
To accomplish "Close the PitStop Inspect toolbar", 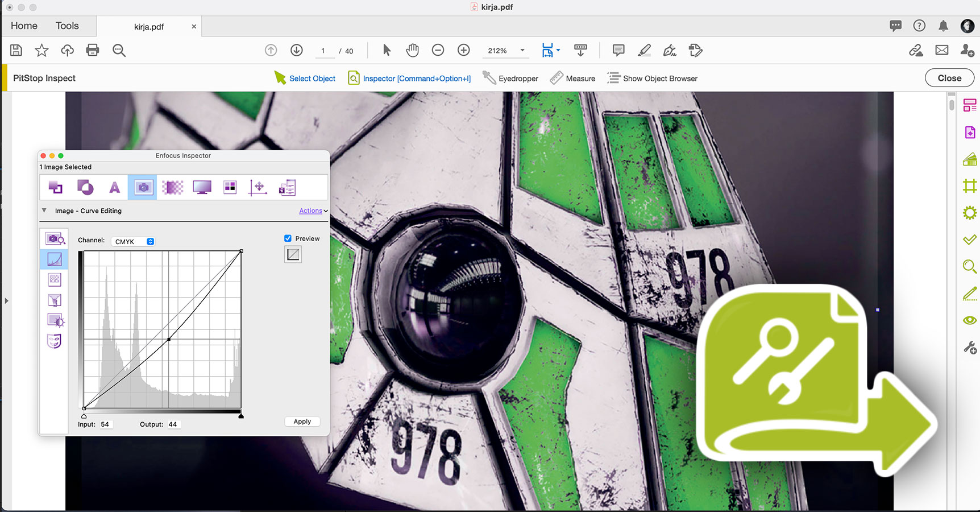I will (949, 78).
